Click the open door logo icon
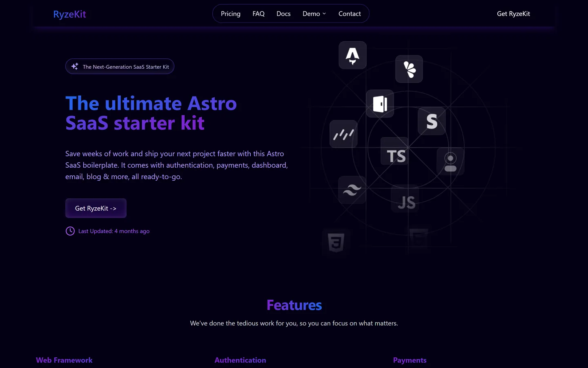Image resolution: width=588 pixels, height=368 pixels. click(380, 104)
